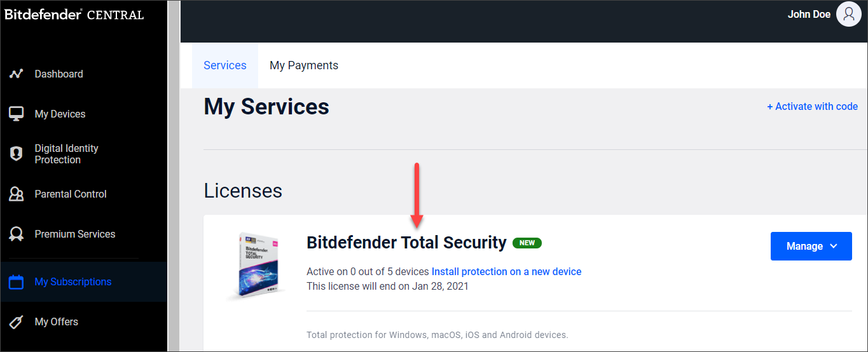Click Activate with code link
Image resolution: width=868 pixels, height=352 pixels.
813,106
